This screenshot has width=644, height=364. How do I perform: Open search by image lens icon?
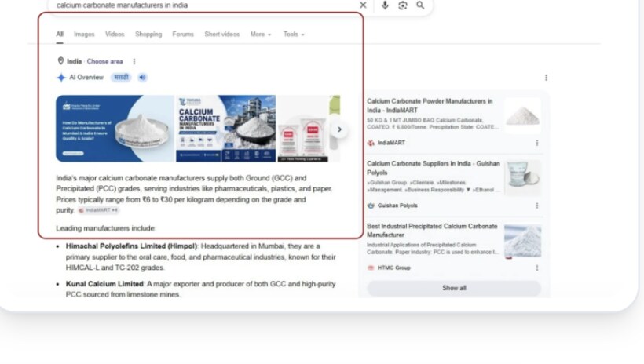pyautogui.click(x=402, y=5)
